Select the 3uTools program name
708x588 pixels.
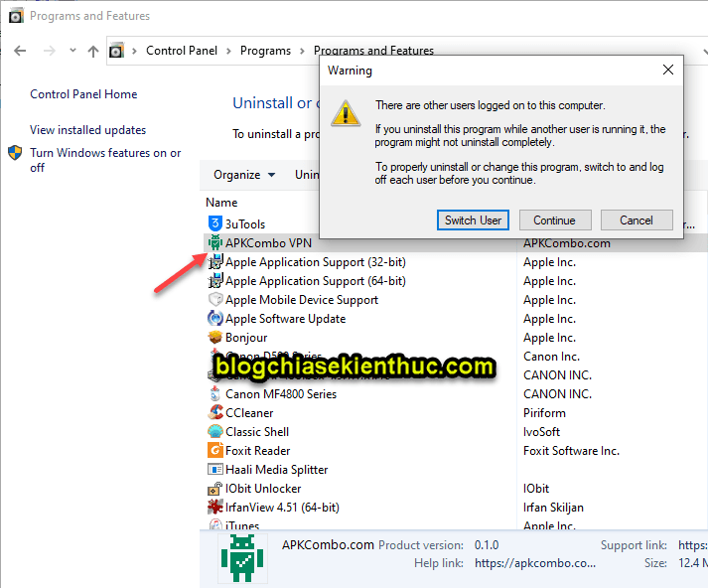pyautogui.click(x=245, y=224)
